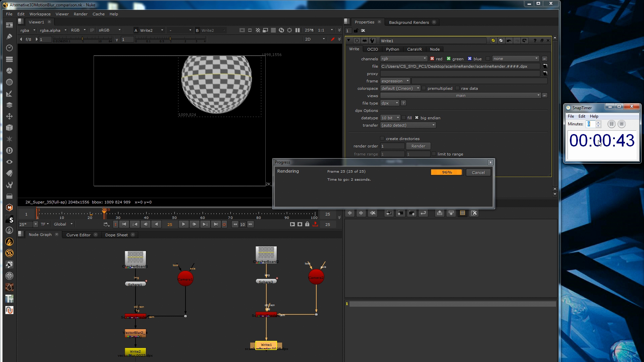Viewport: 644px width, 362px height.
Task: Click the viewer gain slider
Action: [x=83, y=39]
